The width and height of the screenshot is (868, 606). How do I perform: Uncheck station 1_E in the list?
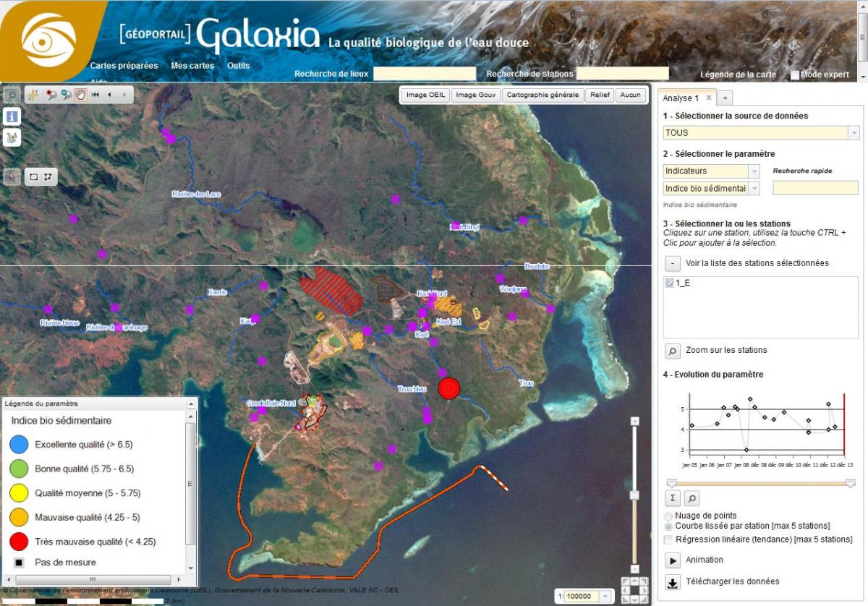[670, 283]
